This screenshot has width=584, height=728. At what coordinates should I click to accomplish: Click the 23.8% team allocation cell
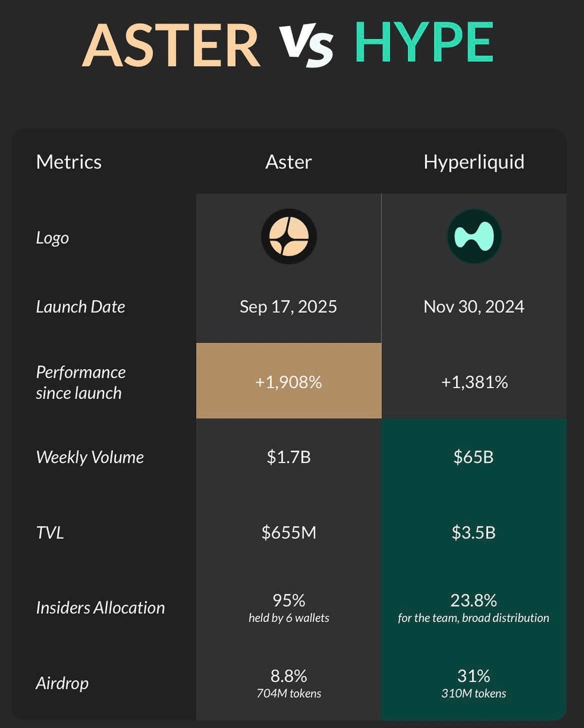474,607
